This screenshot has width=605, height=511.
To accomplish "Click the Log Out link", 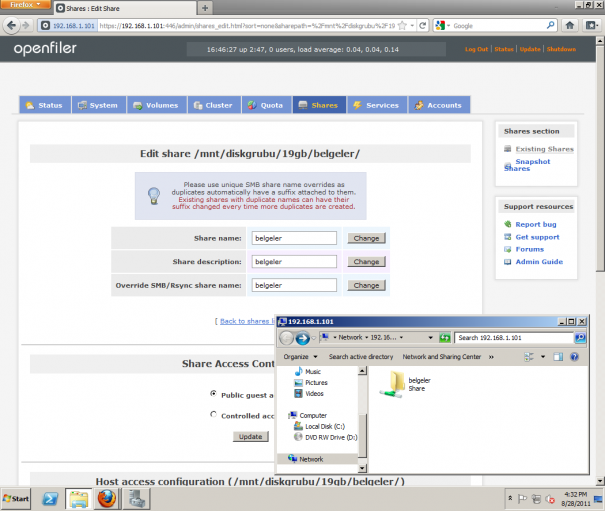I will click(476, 49).
